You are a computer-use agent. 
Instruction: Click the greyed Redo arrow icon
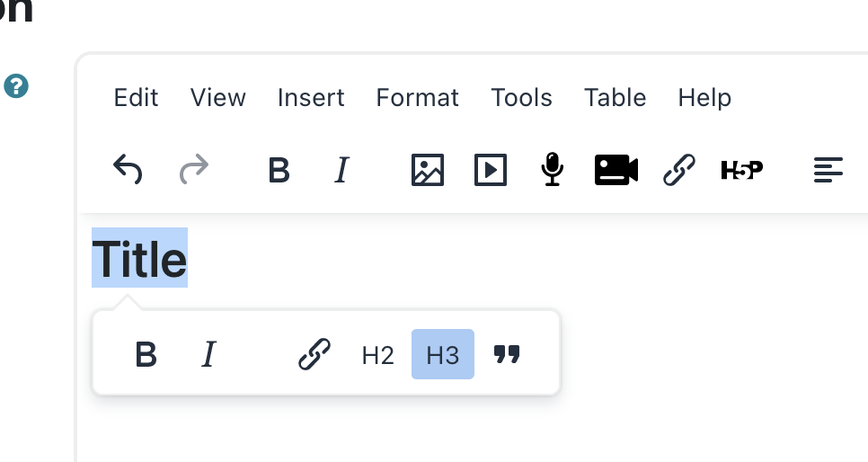[194, 169]
